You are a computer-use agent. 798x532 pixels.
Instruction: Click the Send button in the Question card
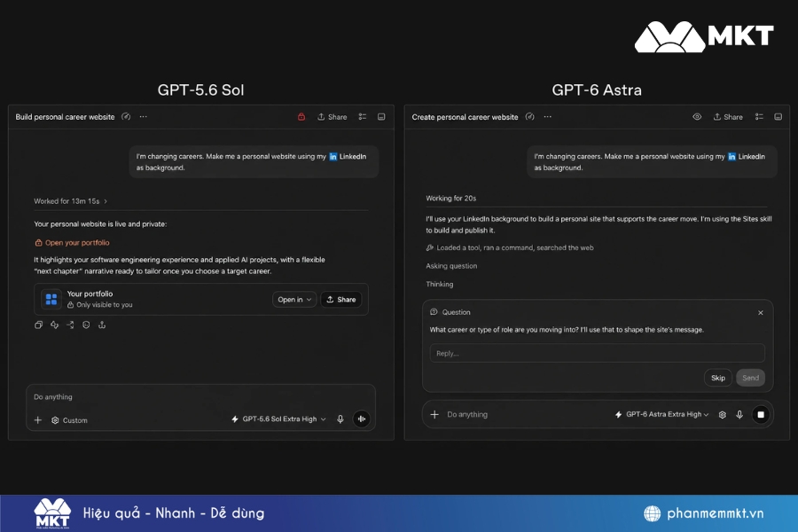pos(750,378)
